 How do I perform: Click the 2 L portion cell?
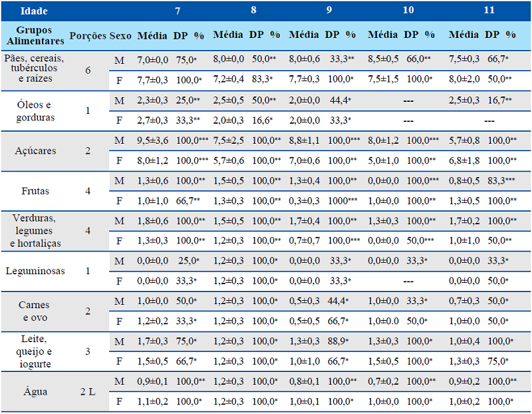88,392
